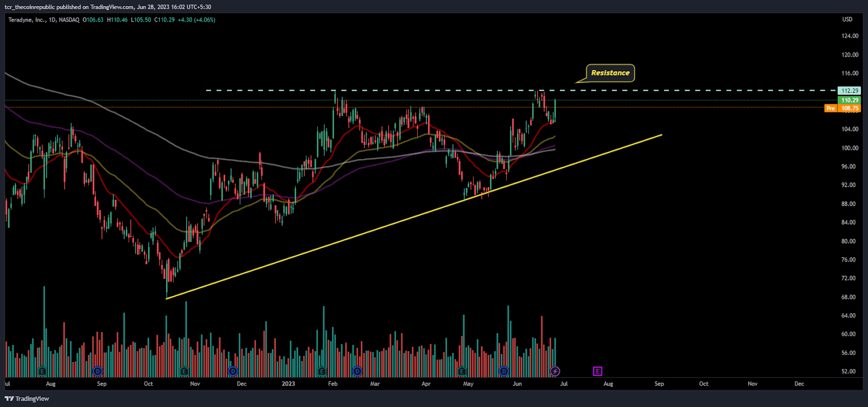Click the low value L105.50
Screen dimensions: 868x407
tap(141, 20)
